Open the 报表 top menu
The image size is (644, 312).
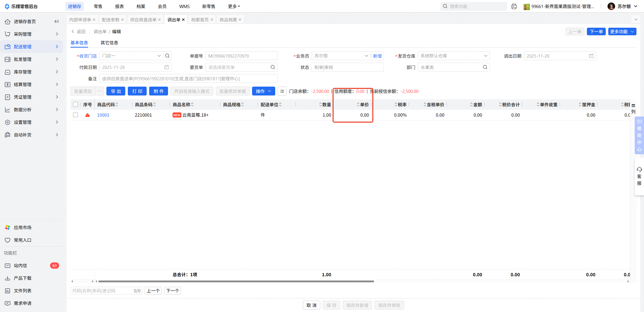(x=119, y=6)
